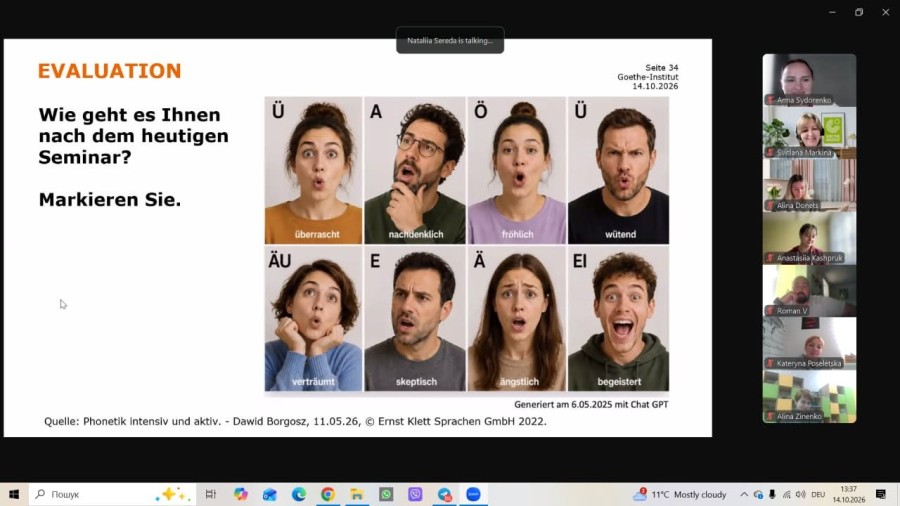This screenshot has width=900, height=506.
Task: Select Svitlana Markina's video thumbnail
Action: 809,133
